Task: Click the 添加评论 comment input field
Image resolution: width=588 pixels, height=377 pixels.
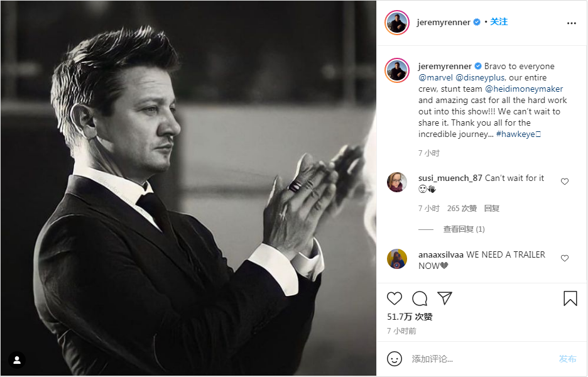Action: tap(477, 359)
